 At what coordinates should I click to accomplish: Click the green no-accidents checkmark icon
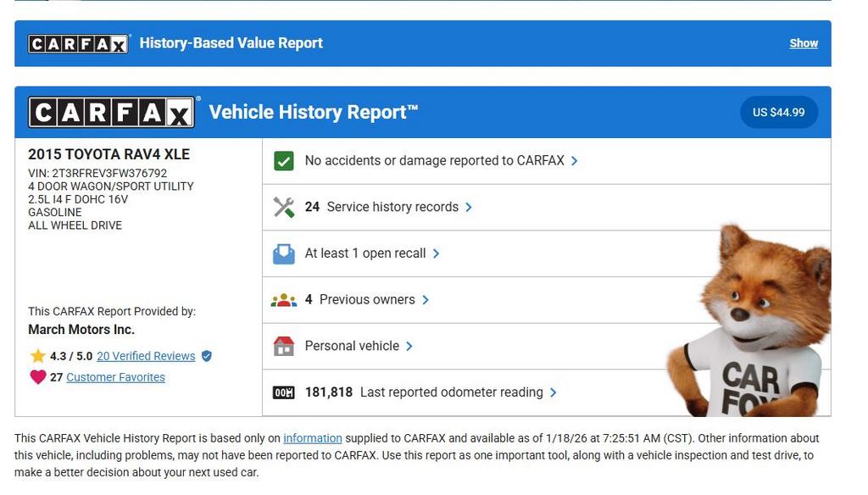point(284,161)
